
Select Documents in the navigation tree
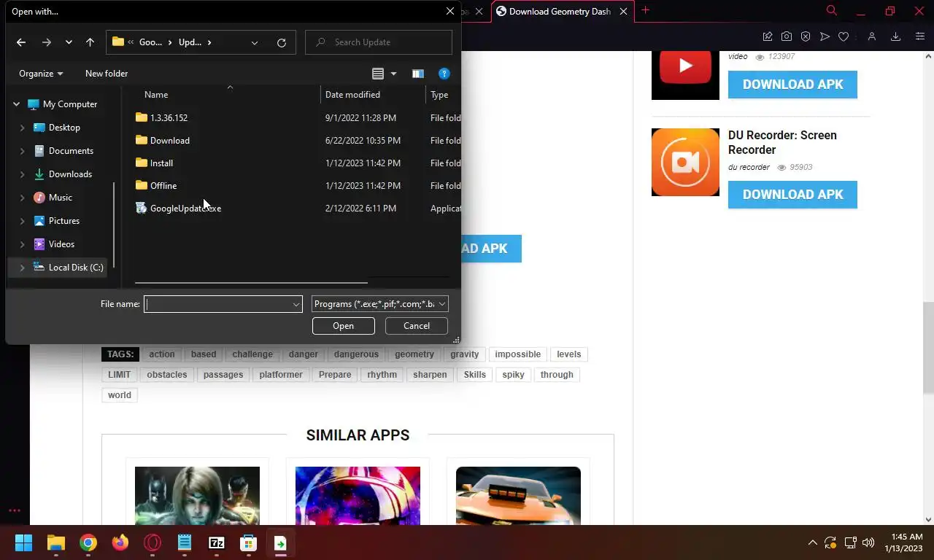[x=71, y=151]
